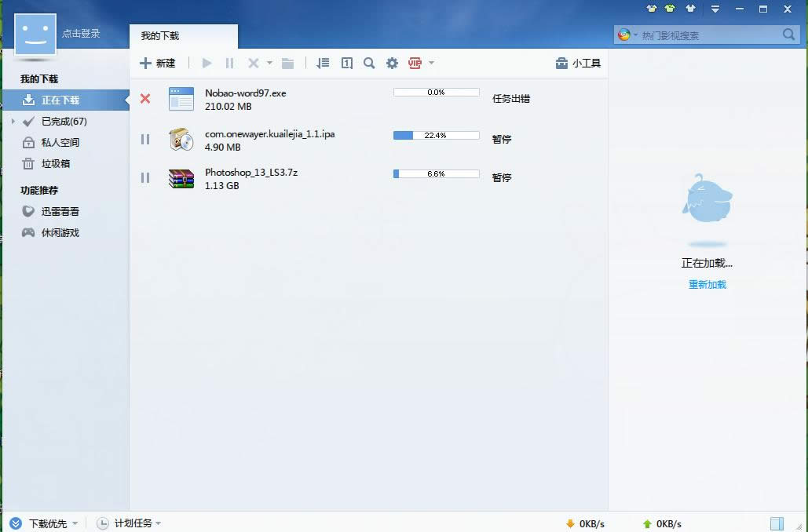Viewport: 808px width, 532px height.
Task: Click 暂停 status of ipa task
Action: (502, 139)
